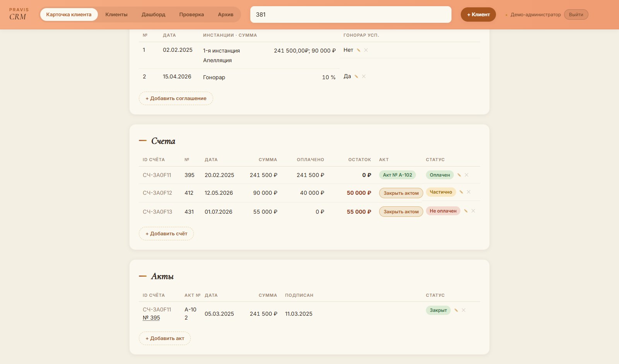Image resolution: width=619 pixels, height=364 pixels.
Task: Edit invoice № 412 with pencil icon
Action: click(x=461, y=192)
